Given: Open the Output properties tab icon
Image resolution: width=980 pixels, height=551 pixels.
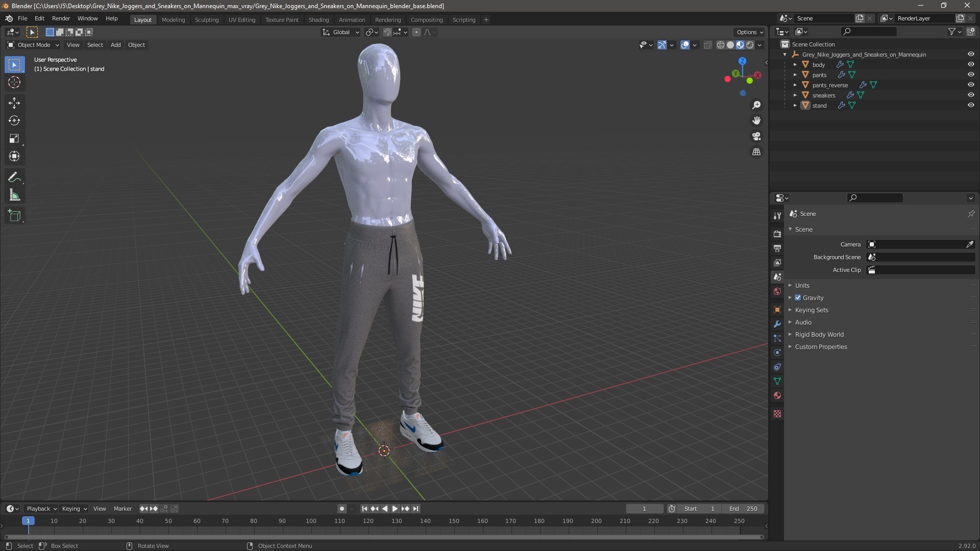Looking at the screenshot, I should click(777, 248).
